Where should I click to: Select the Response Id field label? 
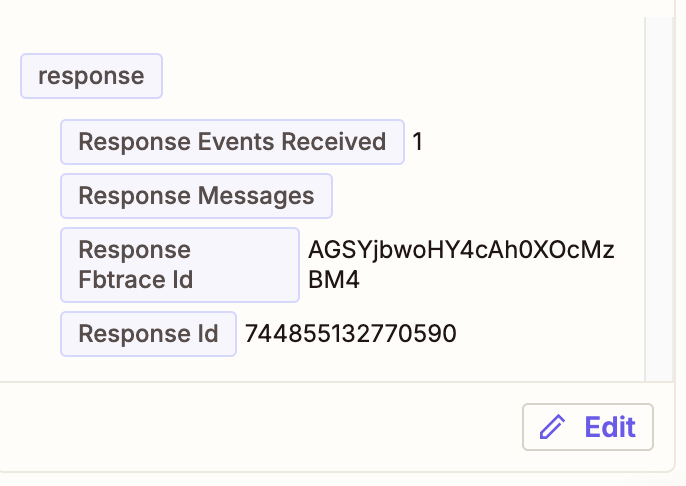pos(148,333)
